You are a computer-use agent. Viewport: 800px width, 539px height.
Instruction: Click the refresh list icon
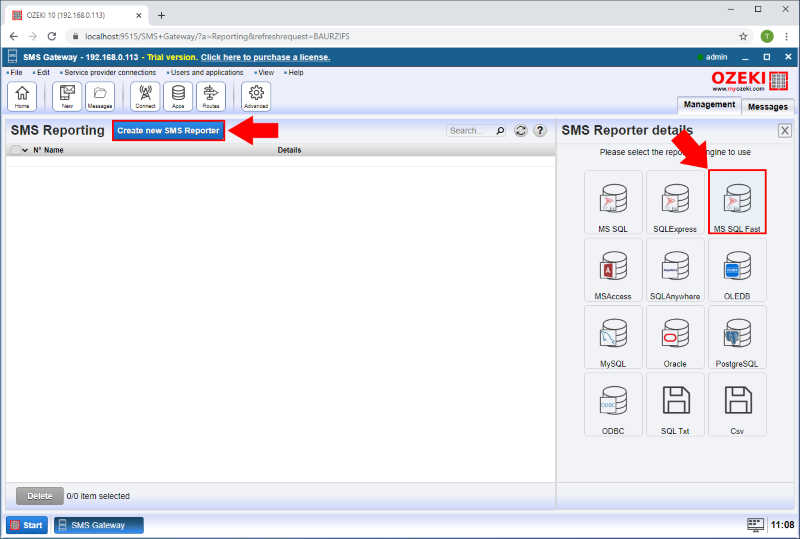pyautogui.click(x=520, y=131)
